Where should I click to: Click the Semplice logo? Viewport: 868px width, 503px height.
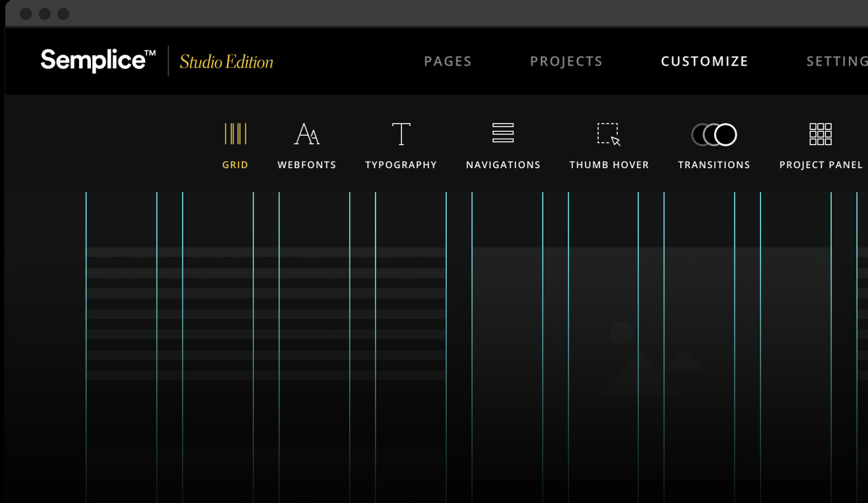tap(95, 61)
